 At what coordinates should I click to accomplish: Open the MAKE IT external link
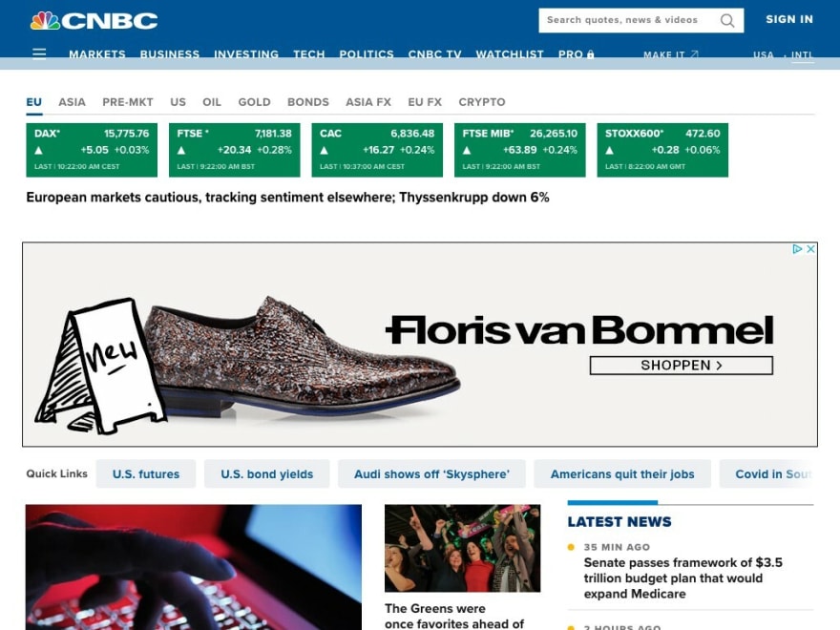(x=671, y=54)
